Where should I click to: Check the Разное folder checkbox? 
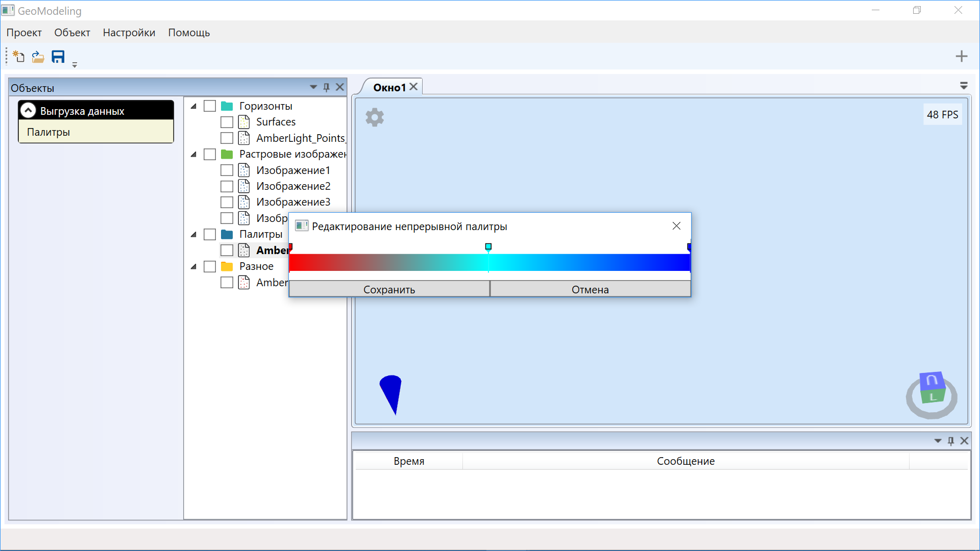[210, 266]
